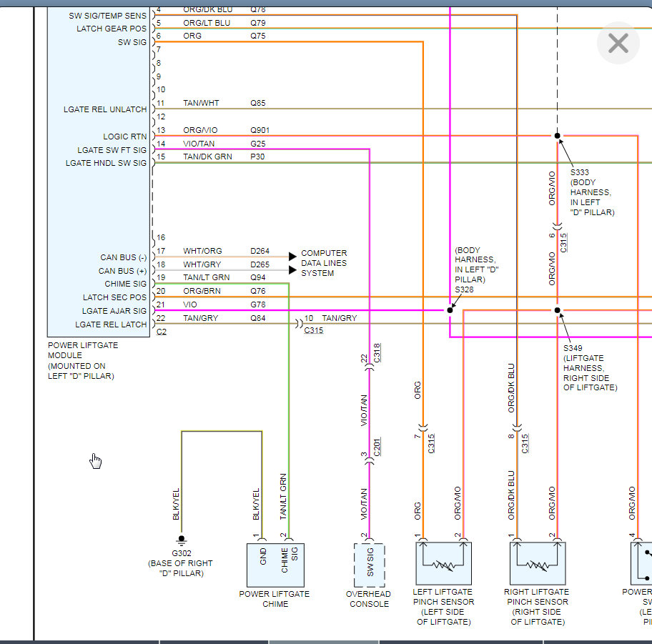Click the LOGIC RTN pin label
Screen dimensions: 652x644
(124, 137)
